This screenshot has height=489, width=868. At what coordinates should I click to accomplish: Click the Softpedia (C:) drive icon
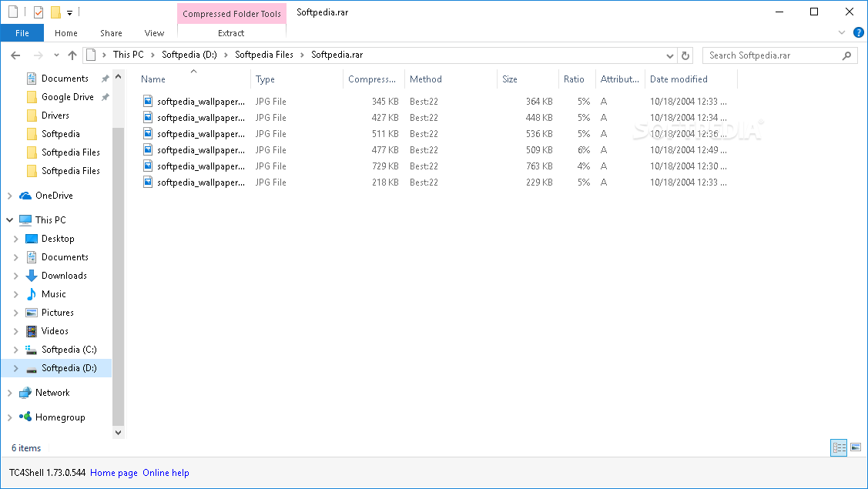32,350
